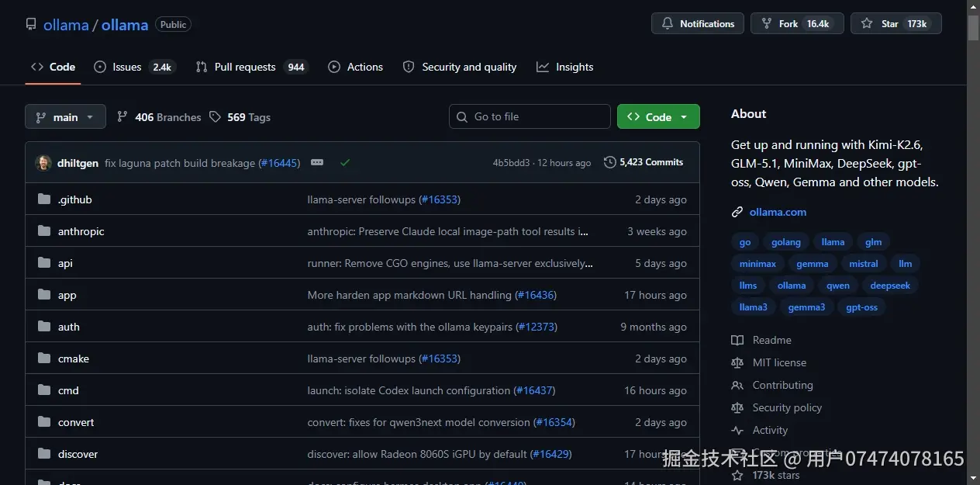The width and height of the screenshot is (980, 485).
Task: Click the link icon beside ollama.com
Action: click(737, 212)
